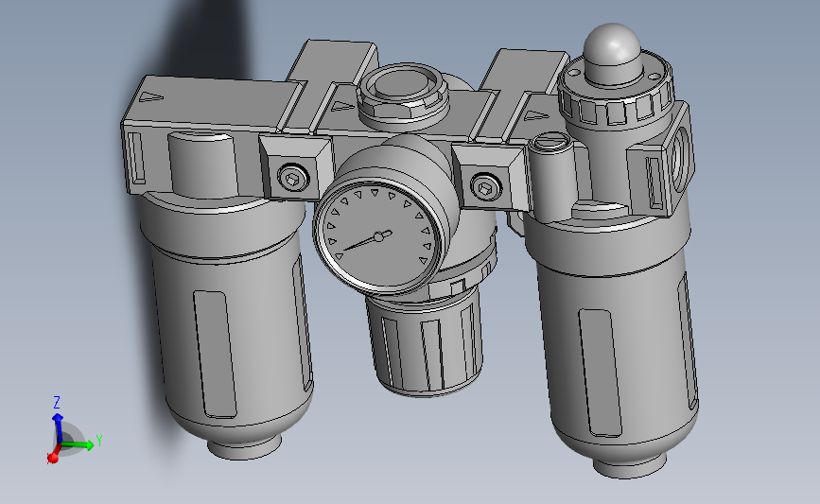
Task: Select the left hex socket screw on bracket
Action: point(293,178)
